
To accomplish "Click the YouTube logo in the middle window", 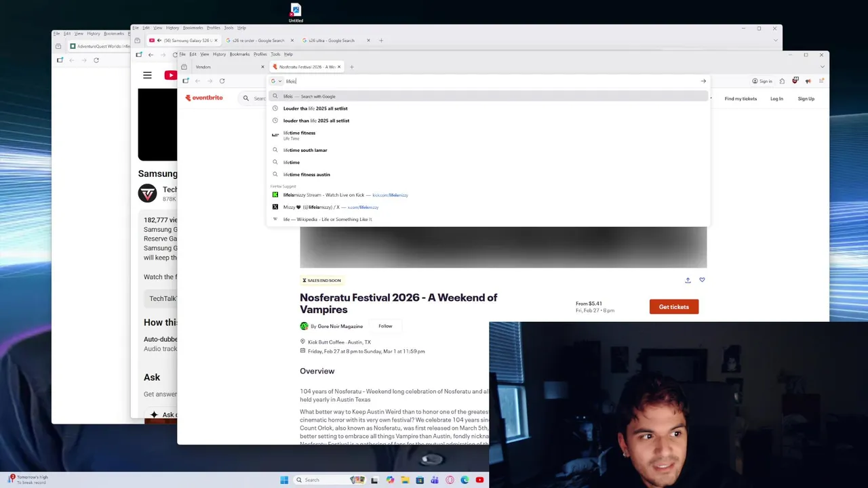I will (170, 75).
